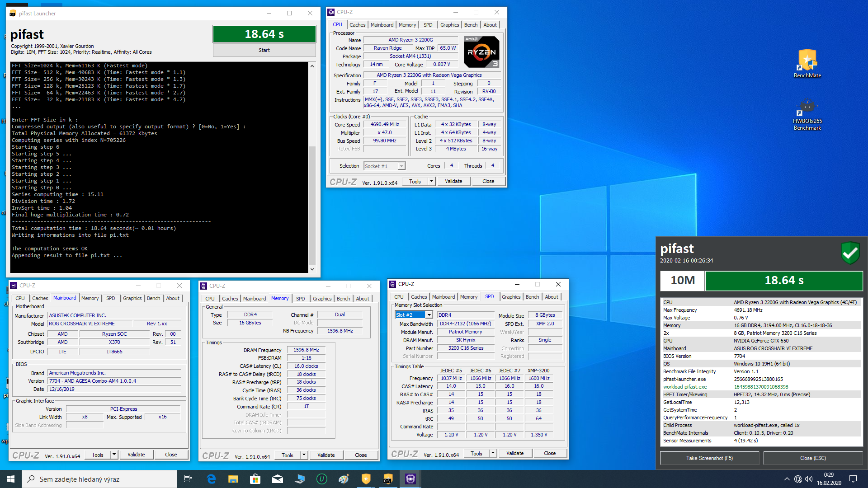Image resolution: width=868 pixels, height=488 pixels.
Task: Click NB Frequency value 1596.8 MHz
Action: click(x=340, y=331)
